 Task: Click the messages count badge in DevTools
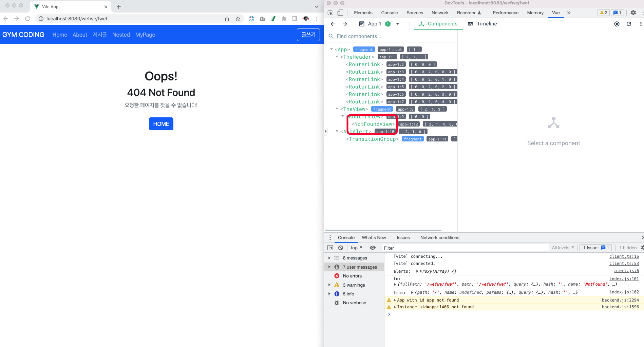pyautogui.click(x=617, y=13)
